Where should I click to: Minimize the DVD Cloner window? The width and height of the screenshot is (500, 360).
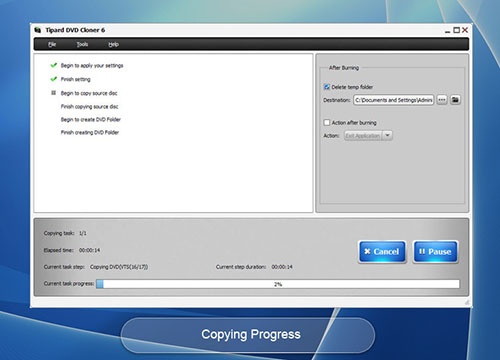pyautogui.click(x=447, y=31)
